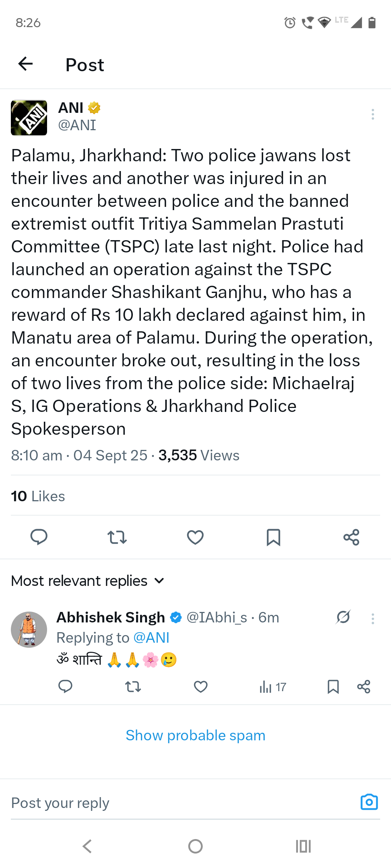This screenshot has height=868, width=391.
Task: Open ANI post's three-dot options menu
Action: click(x=373, y=114)
